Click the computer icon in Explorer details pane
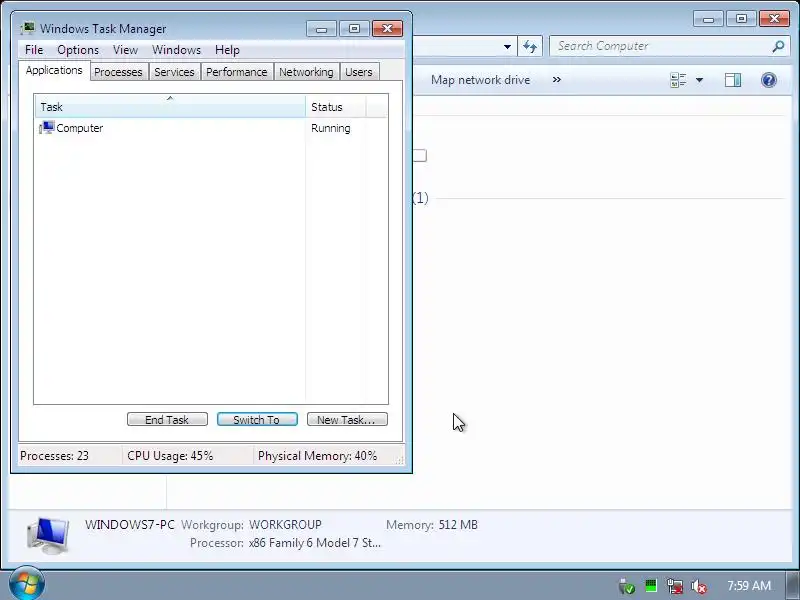 click(47, 535)
